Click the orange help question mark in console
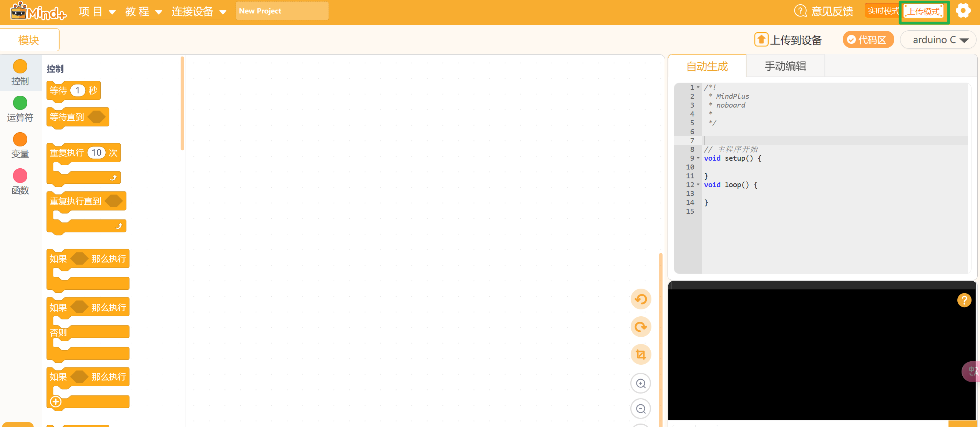Screen dimensions: 980x427 pyautogui.click(x=964, y=300)
